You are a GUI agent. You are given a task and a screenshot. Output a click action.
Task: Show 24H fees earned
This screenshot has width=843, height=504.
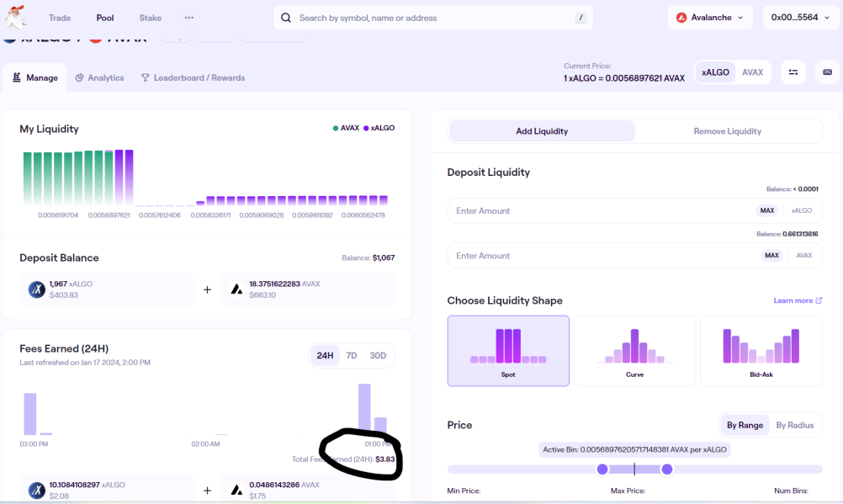pyautogui.click(x=325, y=356)
